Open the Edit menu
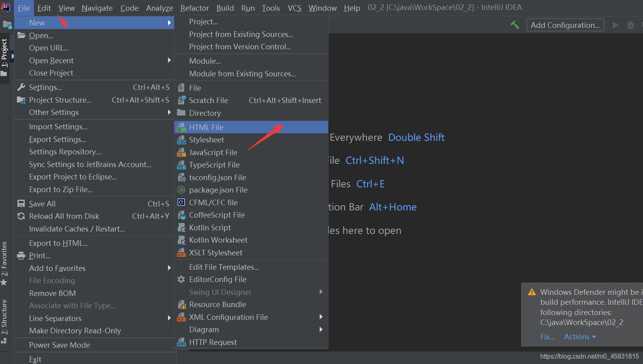Screen dimensions: 643x364 (x=44, y=8)
